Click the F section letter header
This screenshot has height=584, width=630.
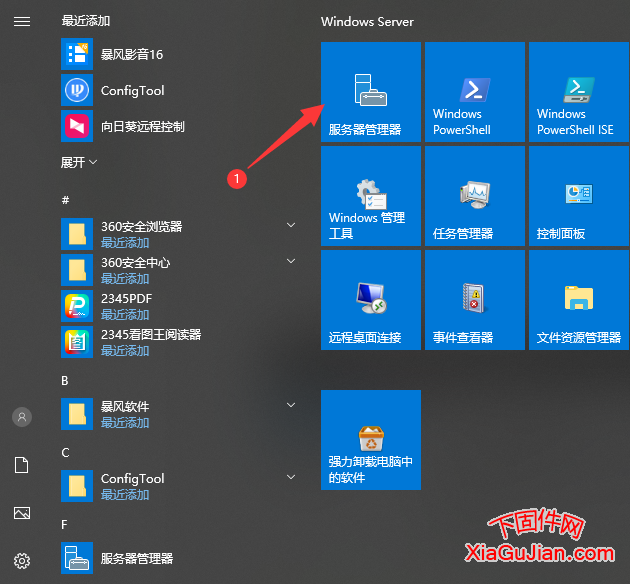[x=64, y=525]
